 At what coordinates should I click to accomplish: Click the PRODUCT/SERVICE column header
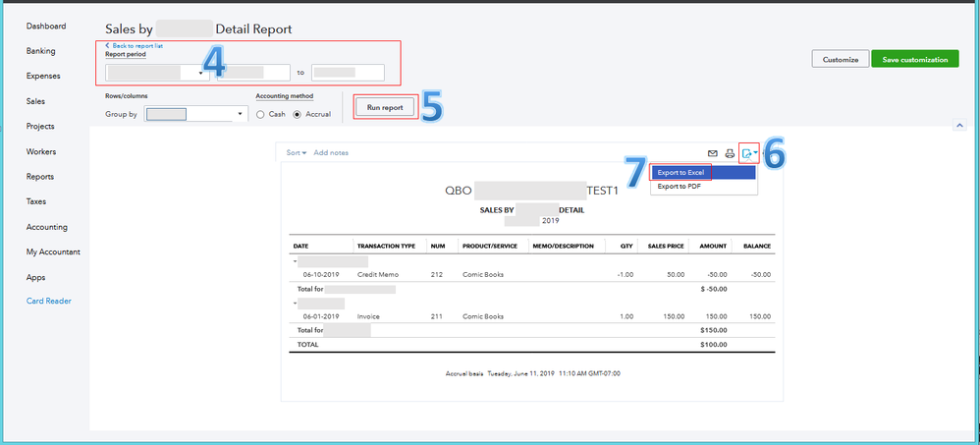[490, 247]
